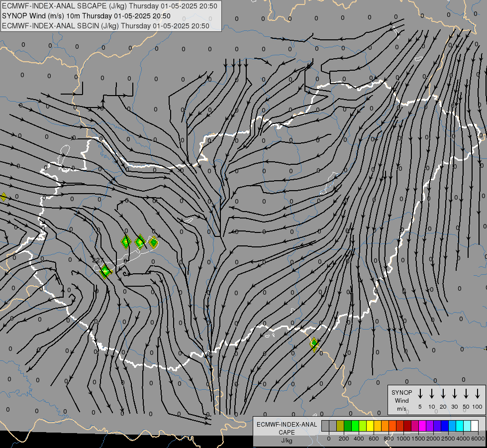Pick the olive swatch in the CAPE legend

tap(340, 426)
